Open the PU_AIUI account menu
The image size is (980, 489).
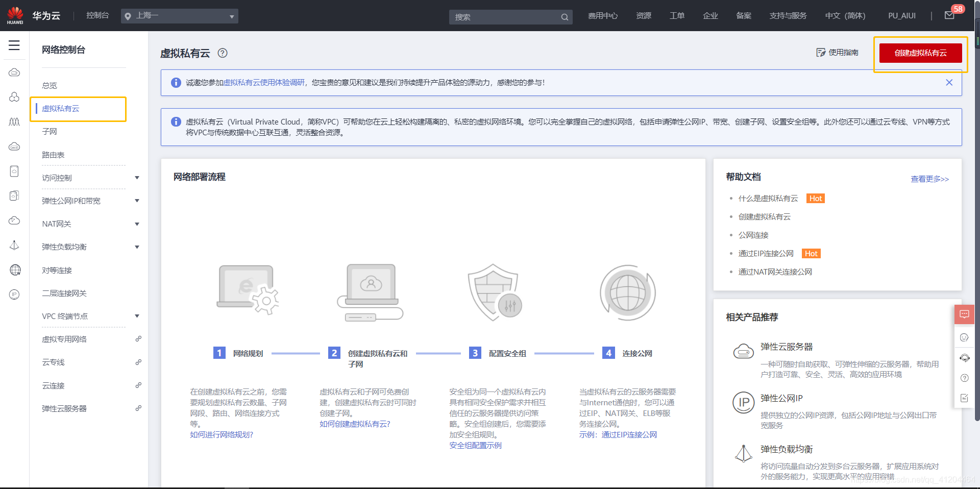[902, 16]
